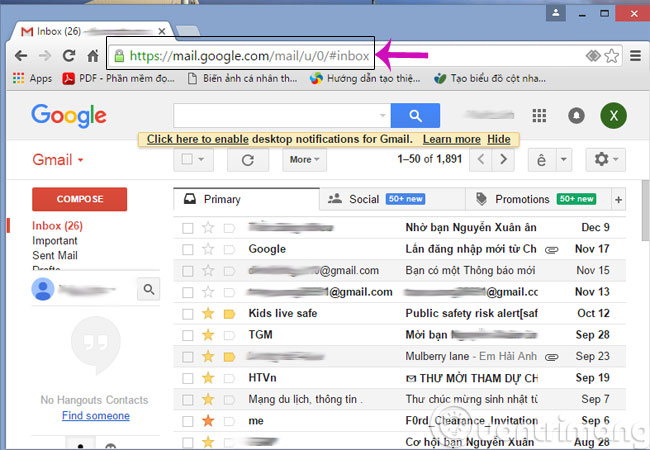650x450 pixels.
Task: Click here to enable desktop notifications
Action: [197, 139]
